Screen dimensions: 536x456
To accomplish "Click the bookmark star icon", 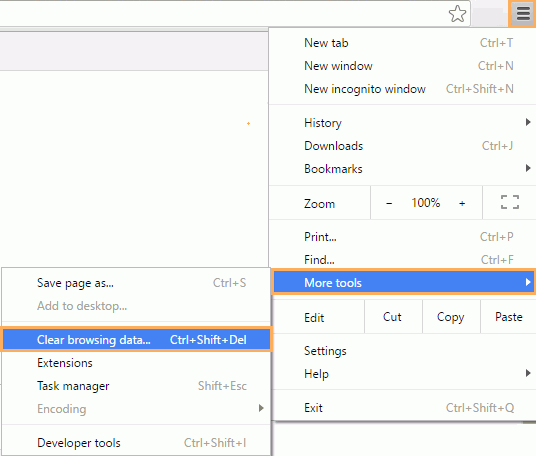I will [x=457, y=14].
